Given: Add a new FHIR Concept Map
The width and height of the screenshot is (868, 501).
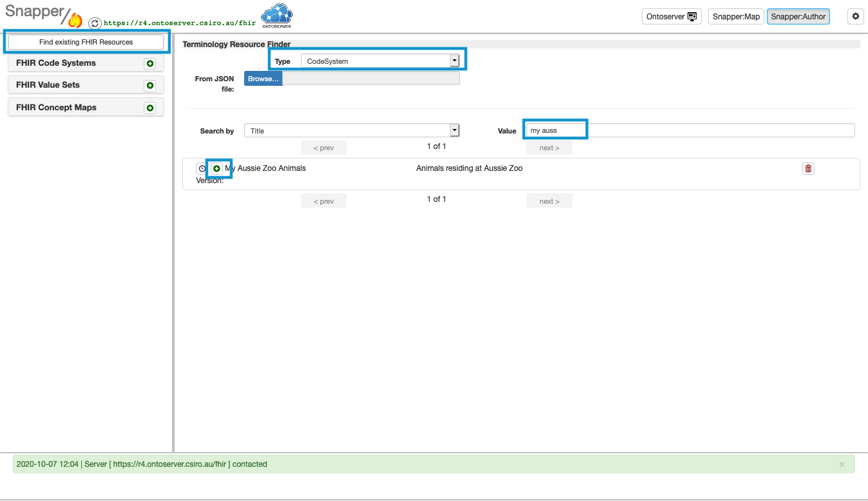Looking at the screenshot, I should [x=150, y=108].
